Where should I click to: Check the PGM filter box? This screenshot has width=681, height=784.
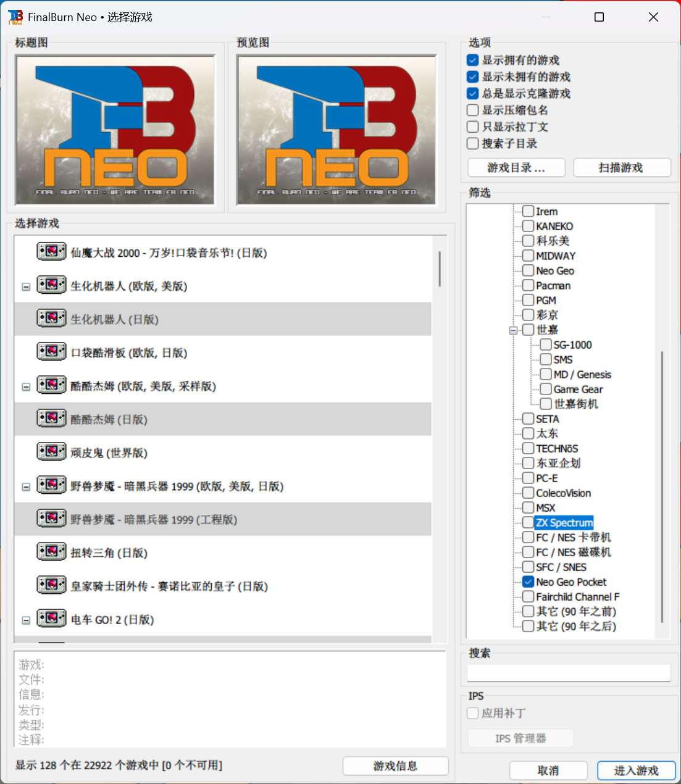point(529,300)
